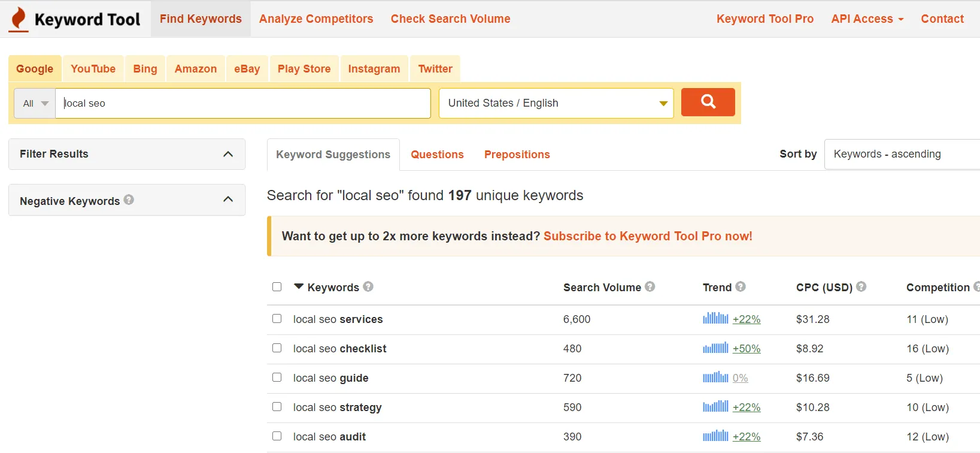Click help icon beside CPC (USD) header
Image resolution: width=980 pixels, height=453 pixels.
861,286
